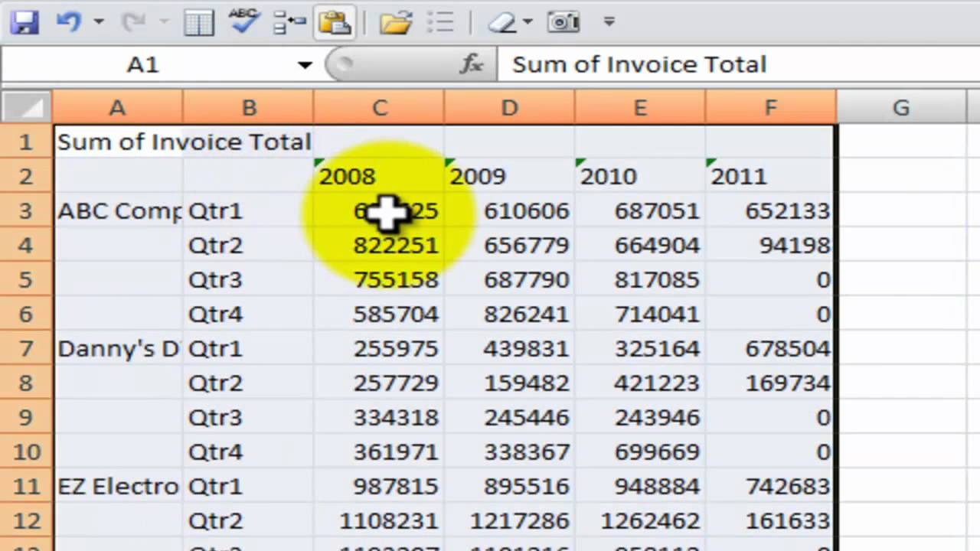Click cell with value 161633
980x551 pixels.
(771, 520)
